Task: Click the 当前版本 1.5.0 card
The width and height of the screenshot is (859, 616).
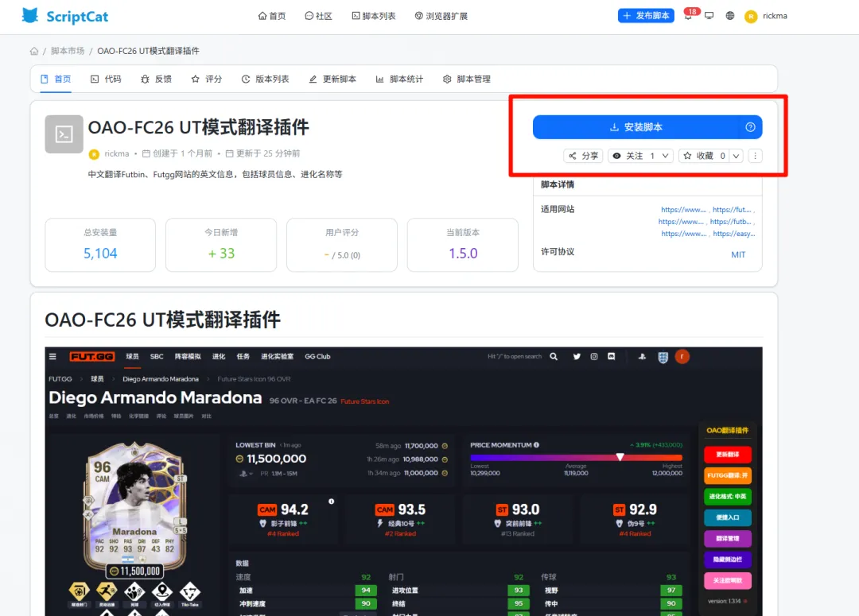Action: pos(462,245)
